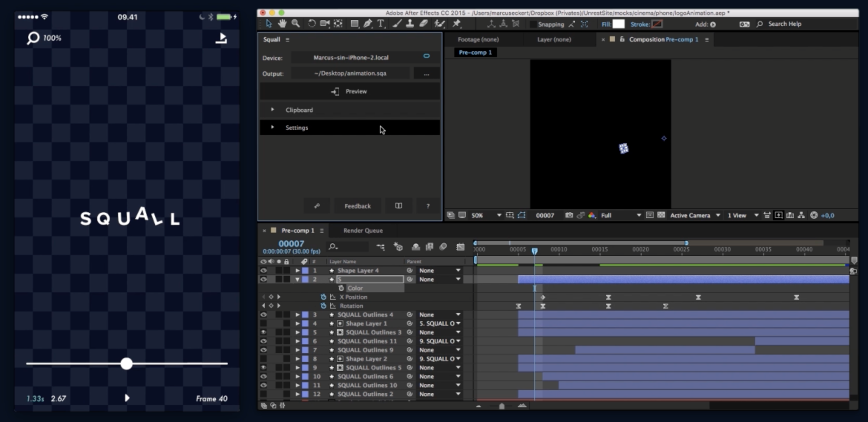Select the Pen tool
The image size is (868, 422).
point(368,24)
